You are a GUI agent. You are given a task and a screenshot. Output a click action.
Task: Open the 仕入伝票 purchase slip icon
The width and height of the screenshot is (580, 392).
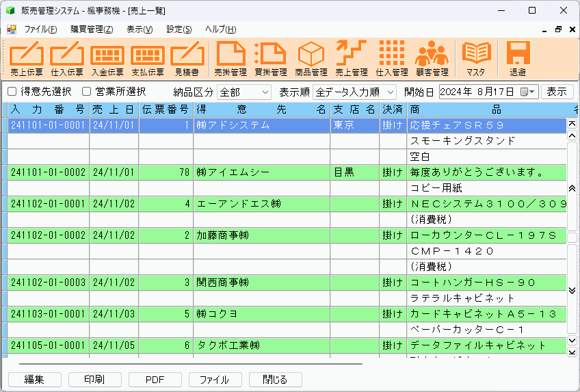point(67,58)
